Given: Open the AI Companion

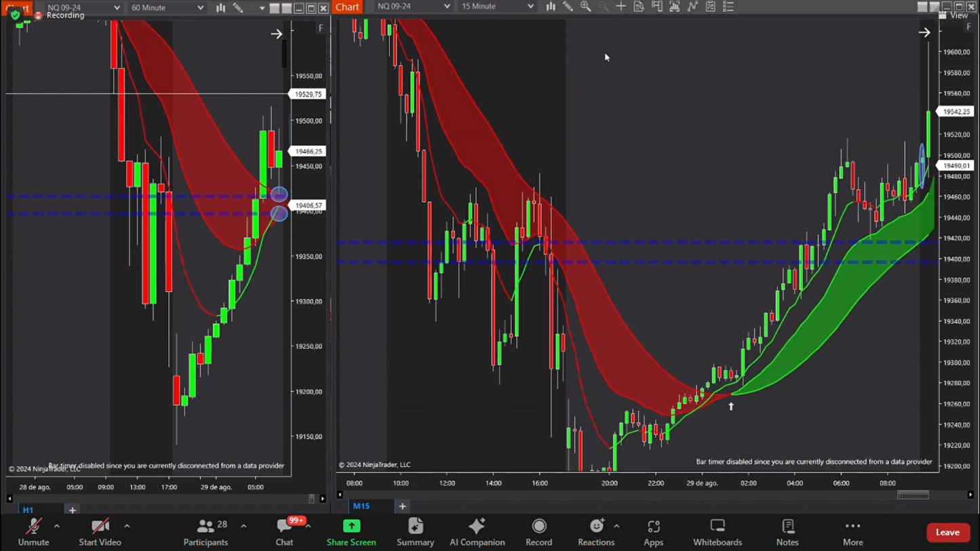Looking at the screenshot, I should (477, 533).
